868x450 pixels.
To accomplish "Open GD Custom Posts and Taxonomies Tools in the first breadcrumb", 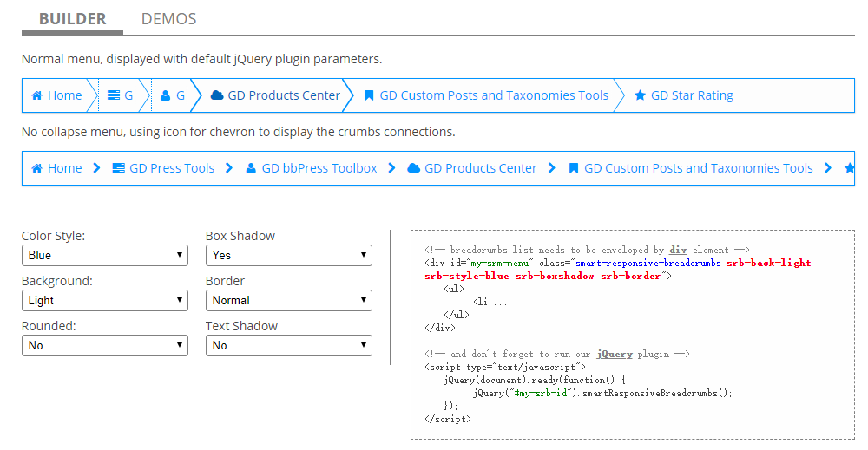I will [x=494, y=95].
